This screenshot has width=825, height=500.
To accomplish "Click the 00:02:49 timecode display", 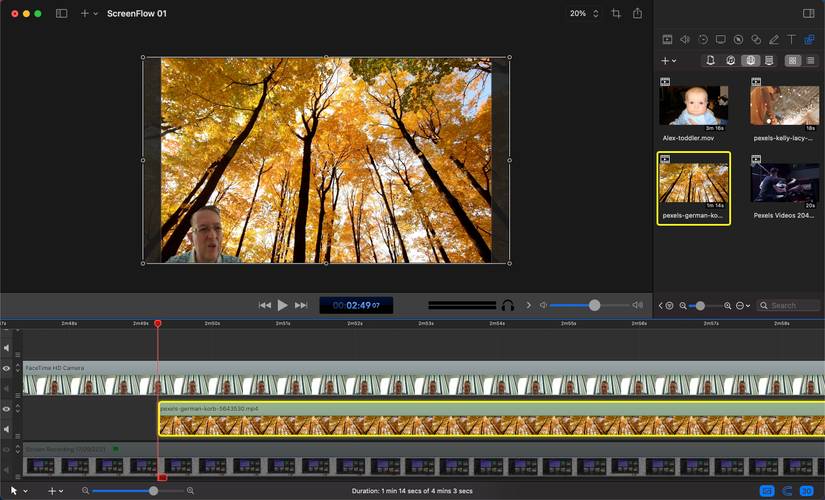I will pyautogui.click(x=356, y=305).
